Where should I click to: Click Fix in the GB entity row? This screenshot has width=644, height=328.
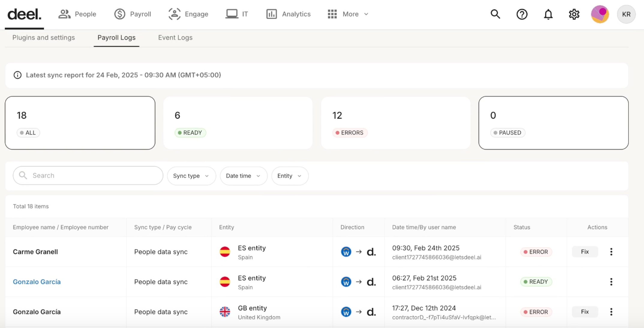pyautogui.click(x=585, y=312)
